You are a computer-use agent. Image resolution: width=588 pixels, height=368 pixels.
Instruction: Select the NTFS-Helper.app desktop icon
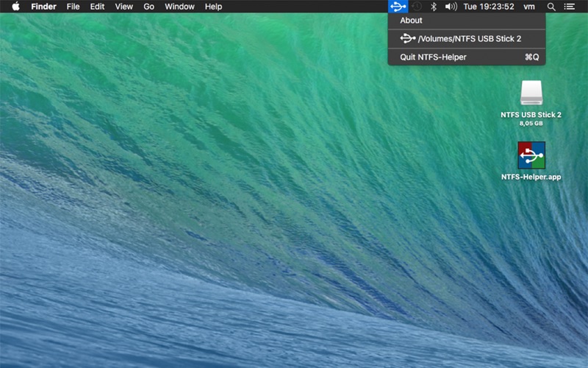(531, 155)
